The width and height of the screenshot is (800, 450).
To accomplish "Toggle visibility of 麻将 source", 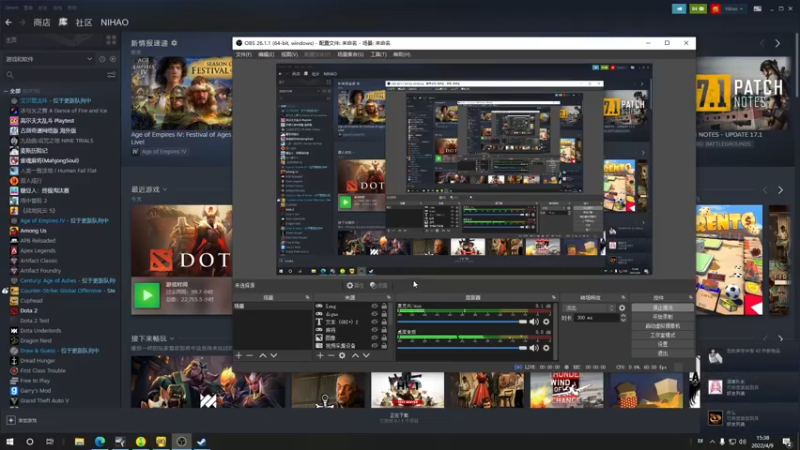I will pyautogui.click(x=374, y=330).
